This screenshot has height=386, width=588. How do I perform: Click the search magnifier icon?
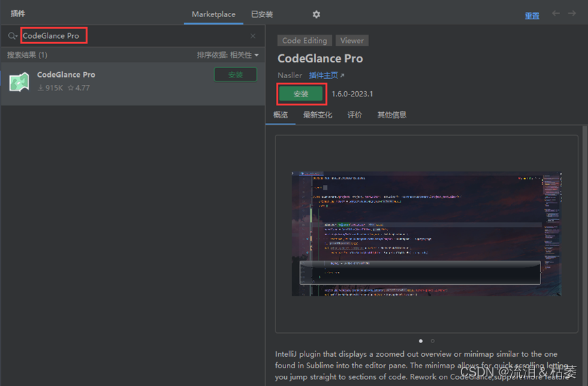click(x=12, y=36)
